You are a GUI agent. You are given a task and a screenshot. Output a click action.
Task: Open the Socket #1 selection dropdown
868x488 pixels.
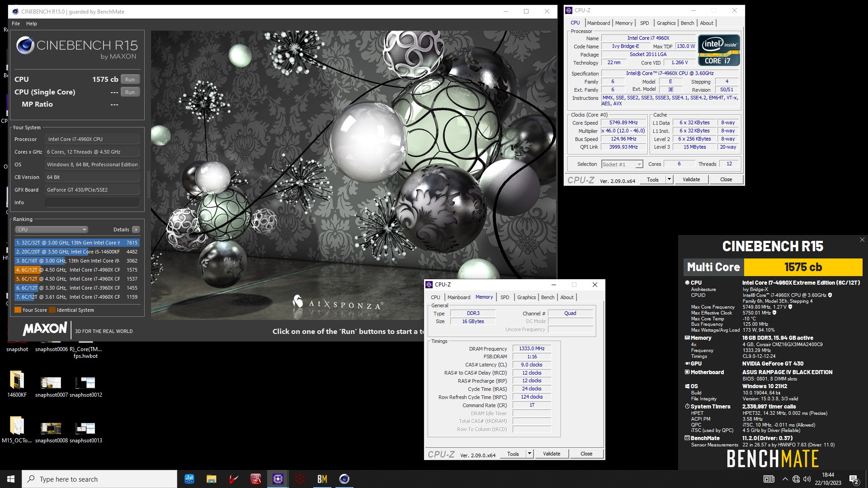622,164
